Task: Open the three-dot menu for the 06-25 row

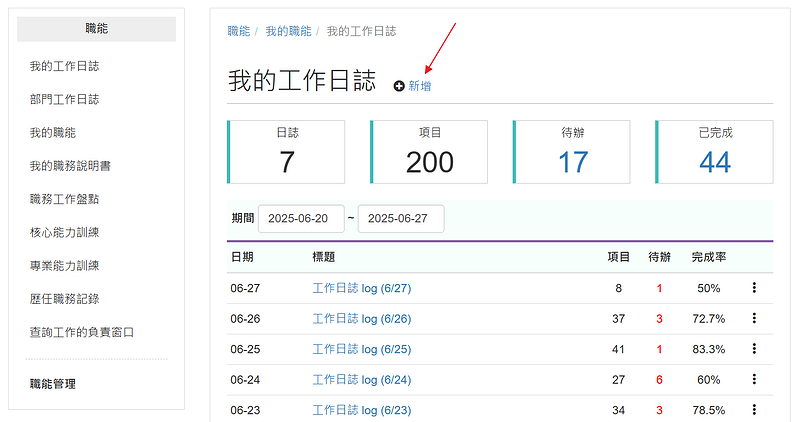Action: 753,349
